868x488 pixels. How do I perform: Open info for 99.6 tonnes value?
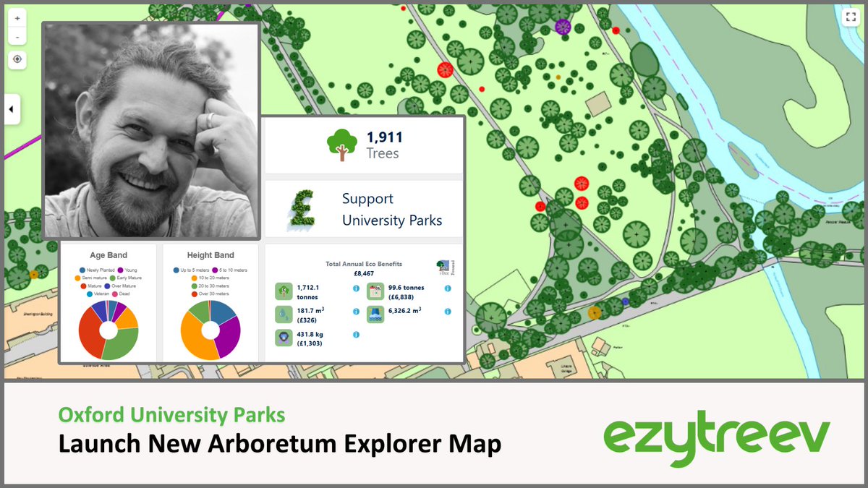pyautogui.click(x=448, y=288)
